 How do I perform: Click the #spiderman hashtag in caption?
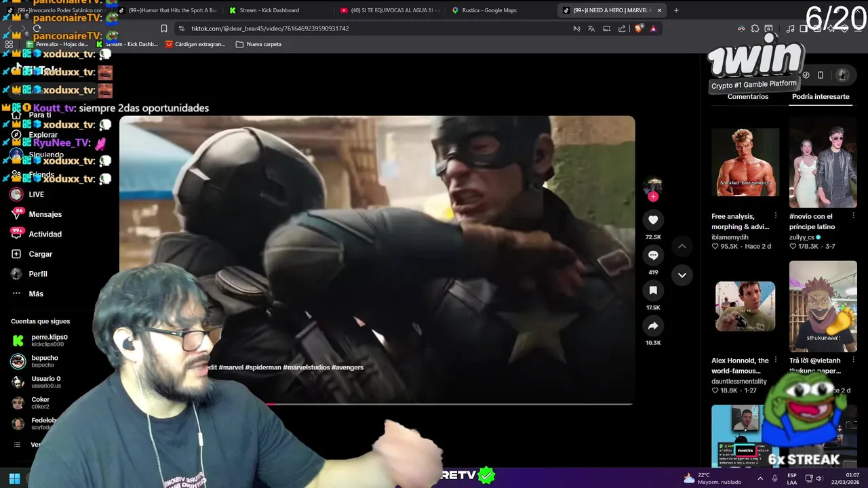262,367
